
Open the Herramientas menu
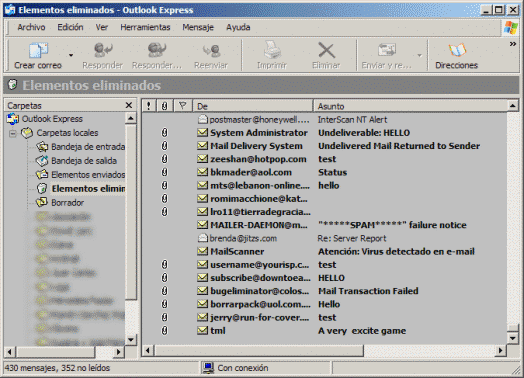pos(145,27)
